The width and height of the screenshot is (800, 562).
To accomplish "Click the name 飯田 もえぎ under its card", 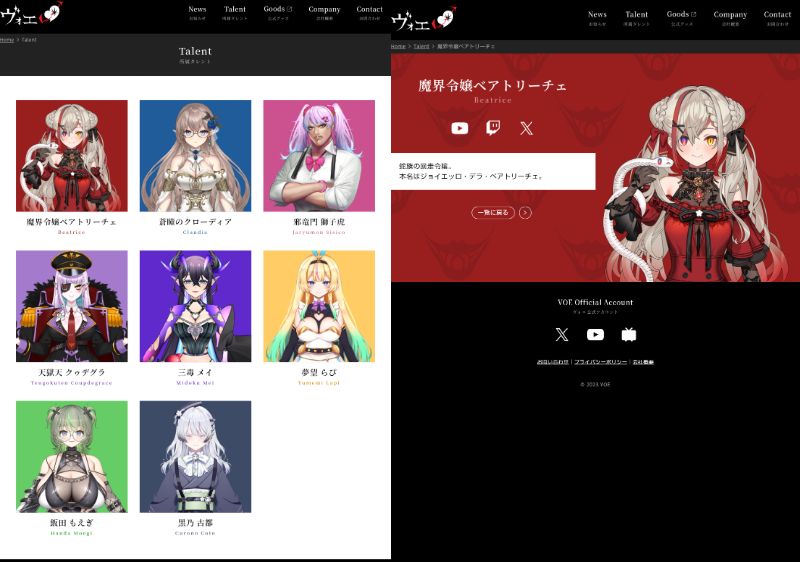I will 71,523.
